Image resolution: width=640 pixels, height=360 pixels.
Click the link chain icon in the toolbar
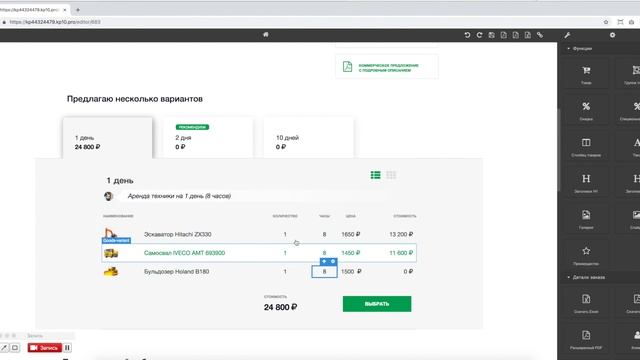[x=540, y=35]
